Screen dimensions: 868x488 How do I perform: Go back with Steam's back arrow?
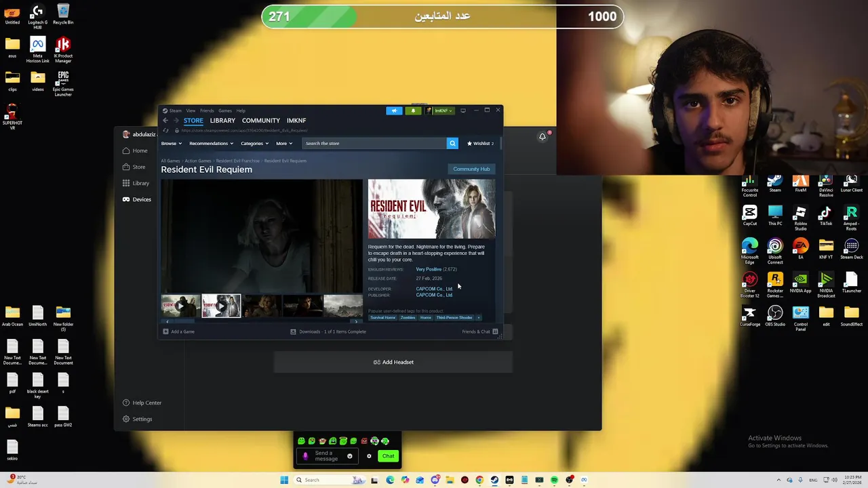(165, 121)
